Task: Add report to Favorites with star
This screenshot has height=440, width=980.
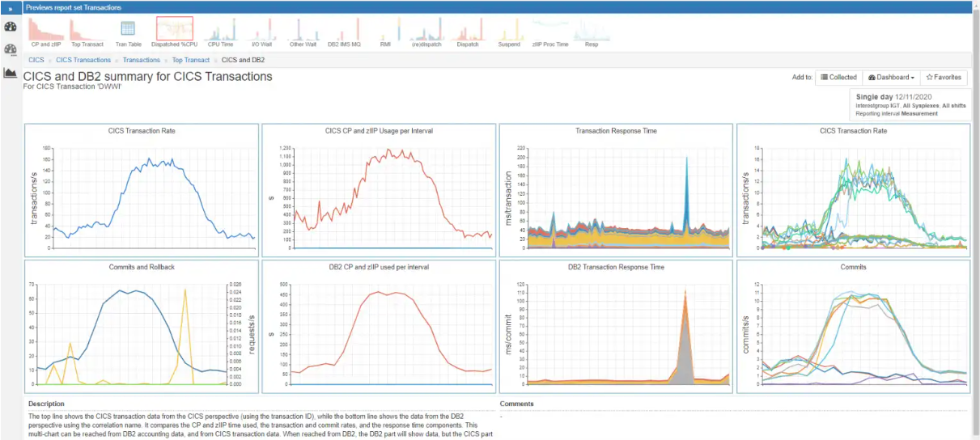Action: pyautogui.click(x=944, y=78)
